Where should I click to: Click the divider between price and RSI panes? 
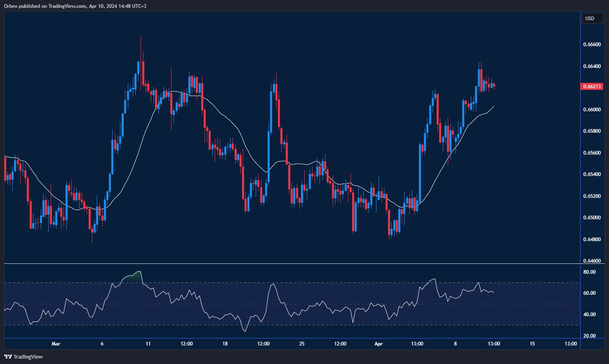coord(289,263)
